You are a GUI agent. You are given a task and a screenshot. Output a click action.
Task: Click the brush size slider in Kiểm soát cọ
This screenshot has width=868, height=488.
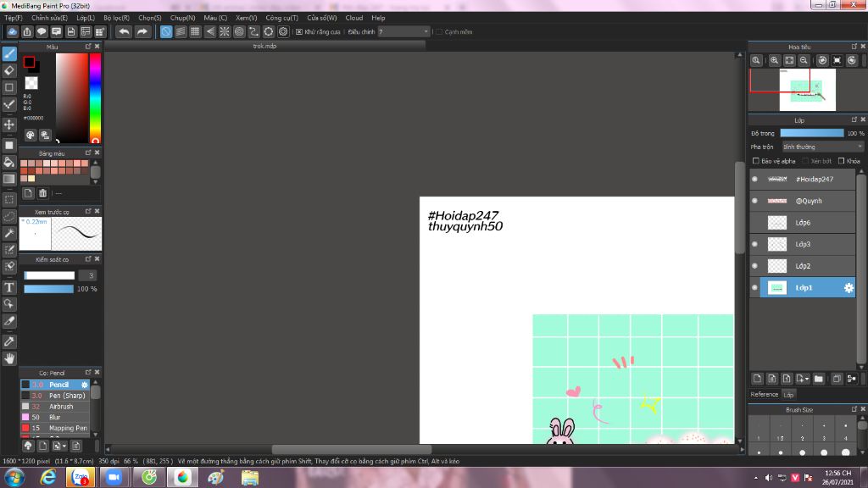point(48,275)
